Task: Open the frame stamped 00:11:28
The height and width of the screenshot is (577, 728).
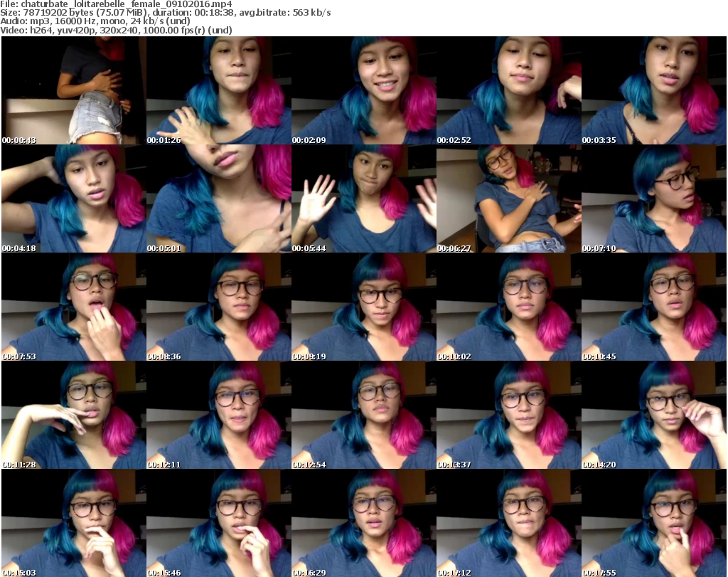Action: (x=74, y=415)
